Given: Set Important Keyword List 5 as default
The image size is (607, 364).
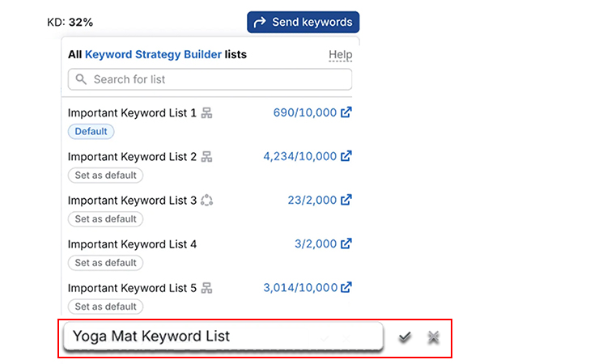Looking at the screenshot, I should pyautogui.click(x=106, y=307).
